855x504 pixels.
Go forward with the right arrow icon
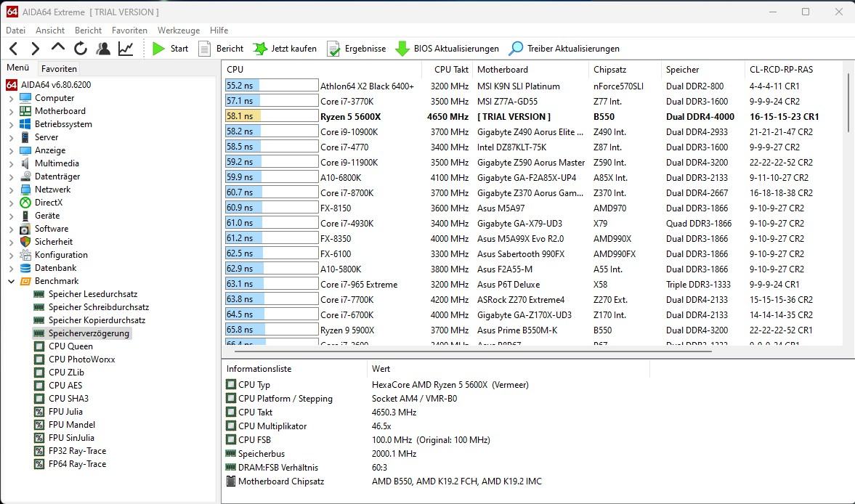click(36, 49)
